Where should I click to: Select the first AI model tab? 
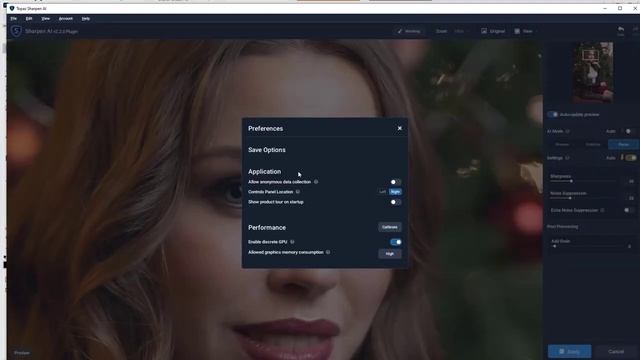tap(562, 144)
